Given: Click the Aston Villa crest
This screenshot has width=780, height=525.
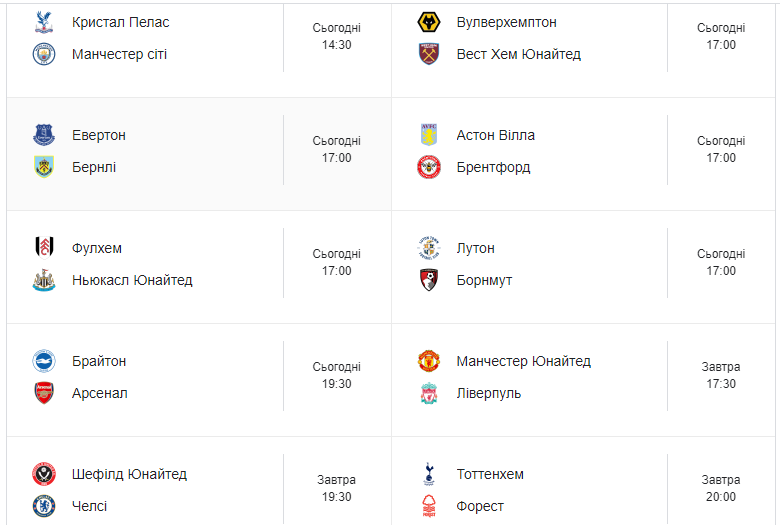Looking at the screenshot, I should pyautogui.click(x=428, y=135).
